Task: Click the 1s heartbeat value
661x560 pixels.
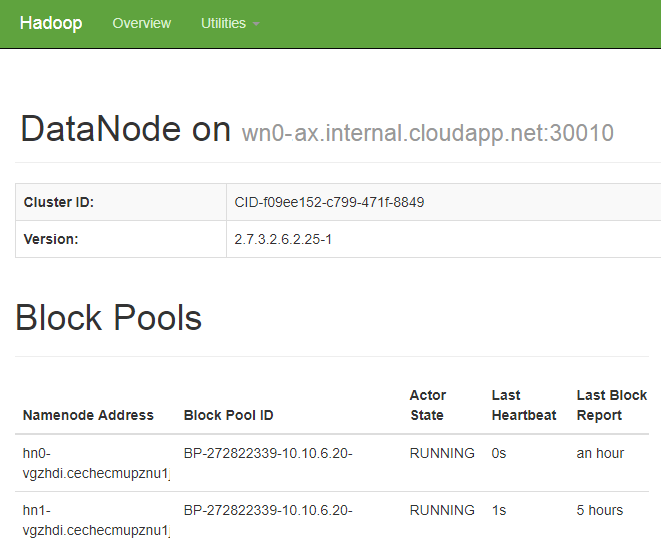Action: 499,510
